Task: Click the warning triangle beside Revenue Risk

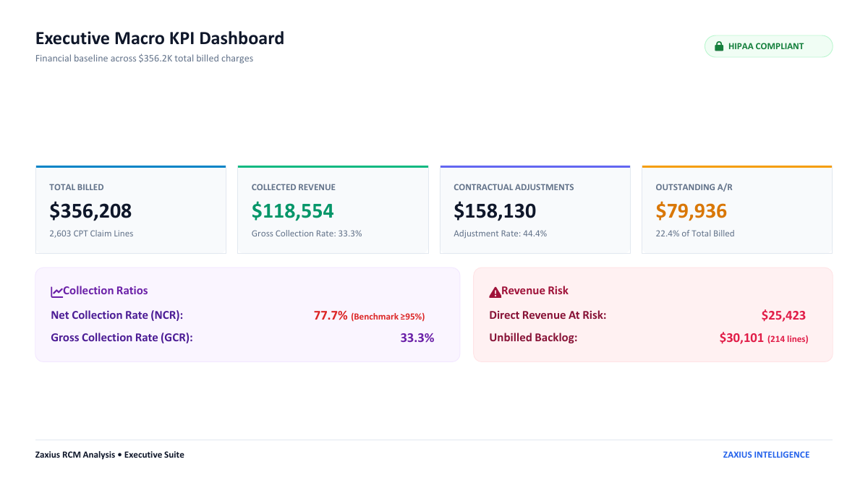Action: [495, 291]
